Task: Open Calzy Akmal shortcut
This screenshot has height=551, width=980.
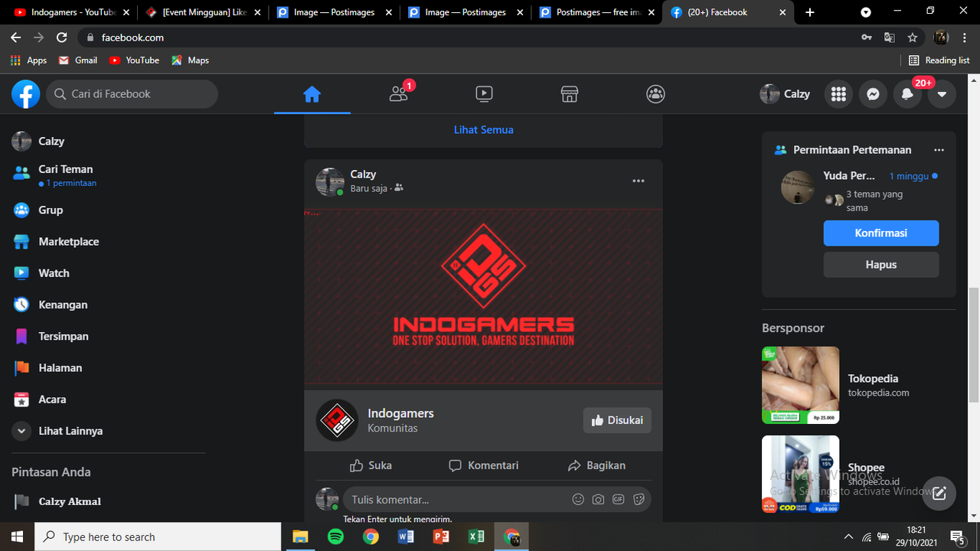Action: click(107, 501)
